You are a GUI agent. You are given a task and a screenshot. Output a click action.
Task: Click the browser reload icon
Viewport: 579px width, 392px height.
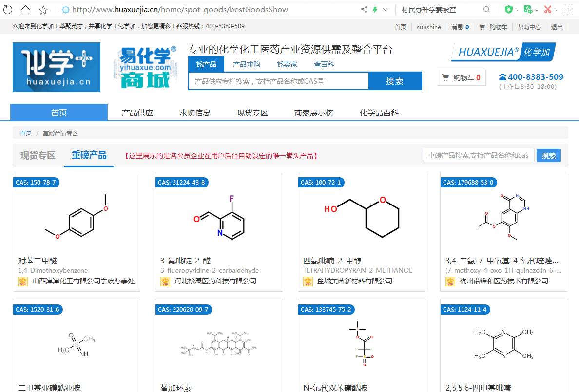(x=8, y=10)
